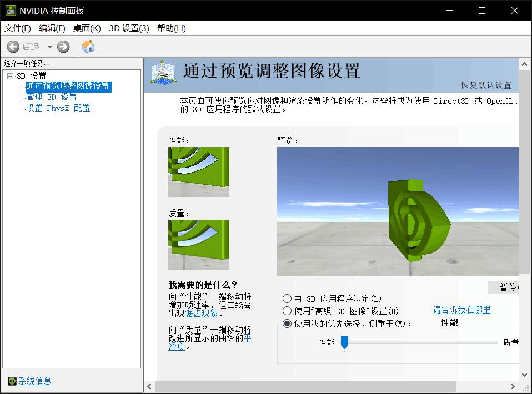Go to the Home page icon

click(x=88, y=47)
